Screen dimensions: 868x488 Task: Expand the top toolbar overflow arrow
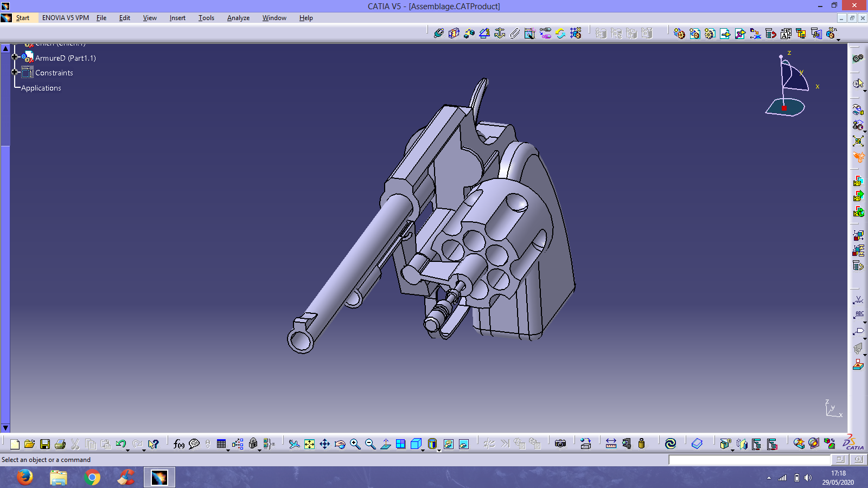click(839, 40)
